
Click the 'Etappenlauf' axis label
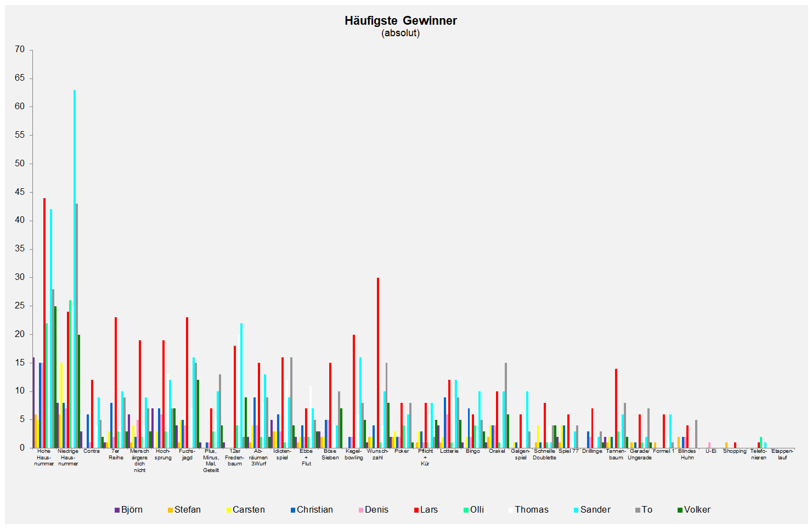coord(782,454)
